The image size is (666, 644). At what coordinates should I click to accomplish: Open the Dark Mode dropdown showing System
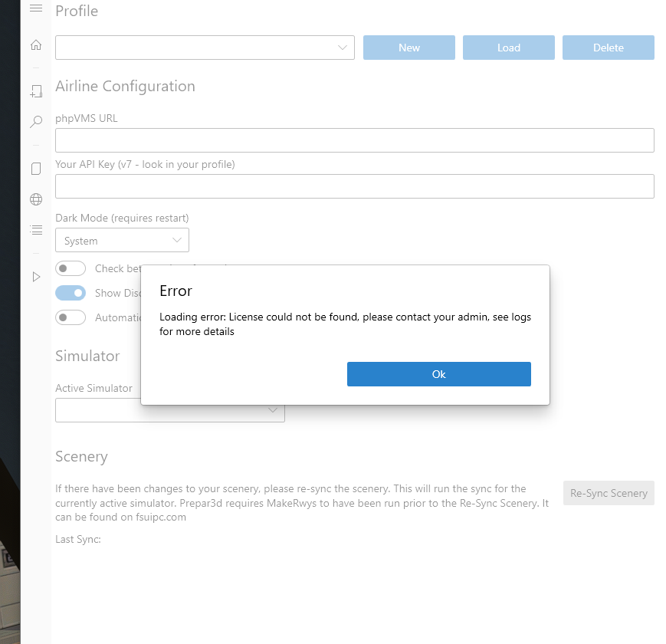tap(122, 239)
